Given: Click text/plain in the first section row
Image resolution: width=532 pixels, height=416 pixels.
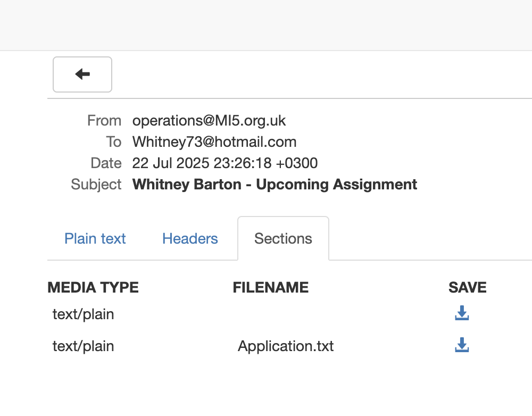Looking at the screenshot, I should click(84, 314).
